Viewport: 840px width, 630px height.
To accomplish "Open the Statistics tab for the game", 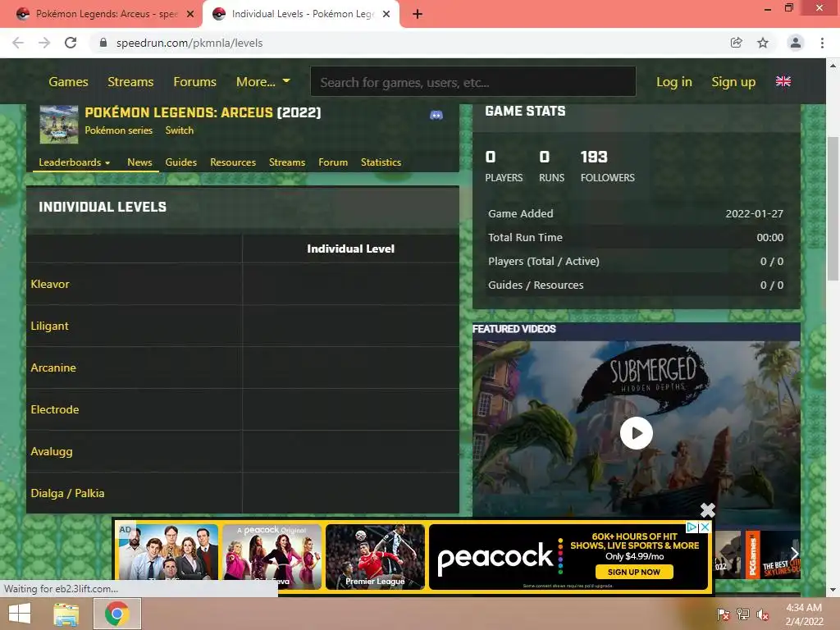I will (381, 162).
